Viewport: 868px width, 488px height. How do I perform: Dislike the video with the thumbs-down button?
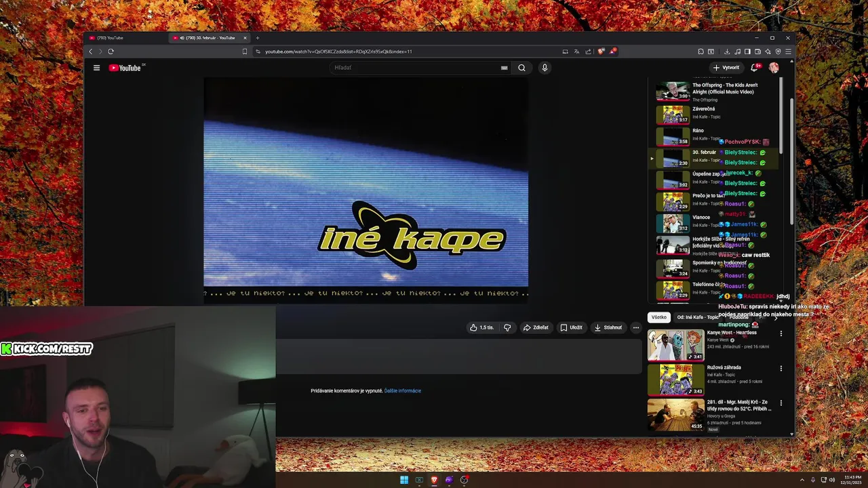tap(507, 327)
